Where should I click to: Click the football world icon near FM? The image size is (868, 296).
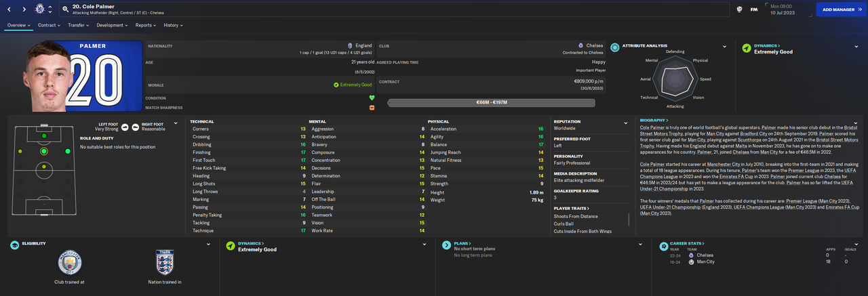tap(741, 9)
